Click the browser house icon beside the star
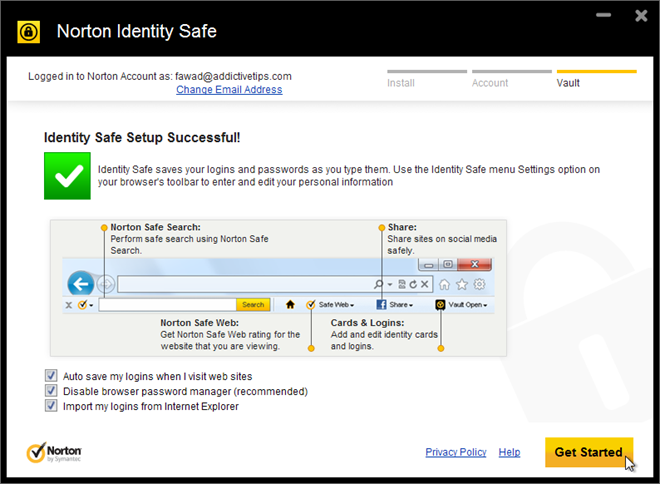The width and height of the screenshot is (660, 484). 444,285
